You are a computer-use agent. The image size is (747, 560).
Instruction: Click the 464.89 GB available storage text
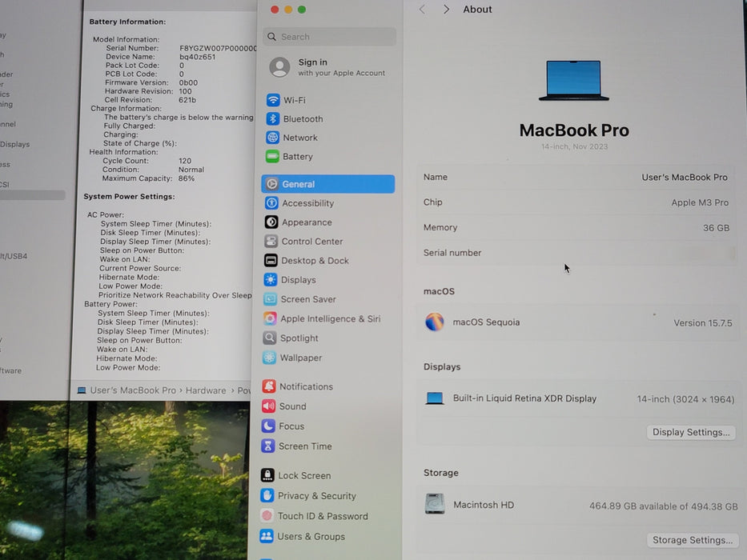click(x=663, y=506)
